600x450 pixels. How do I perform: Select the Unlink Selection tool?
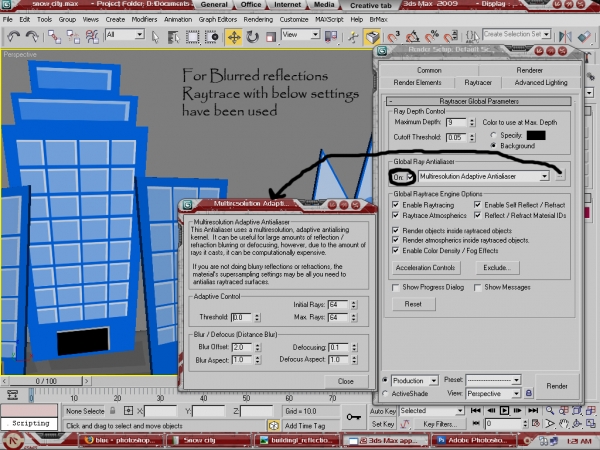pyautogui.click(x=73, y=37)
